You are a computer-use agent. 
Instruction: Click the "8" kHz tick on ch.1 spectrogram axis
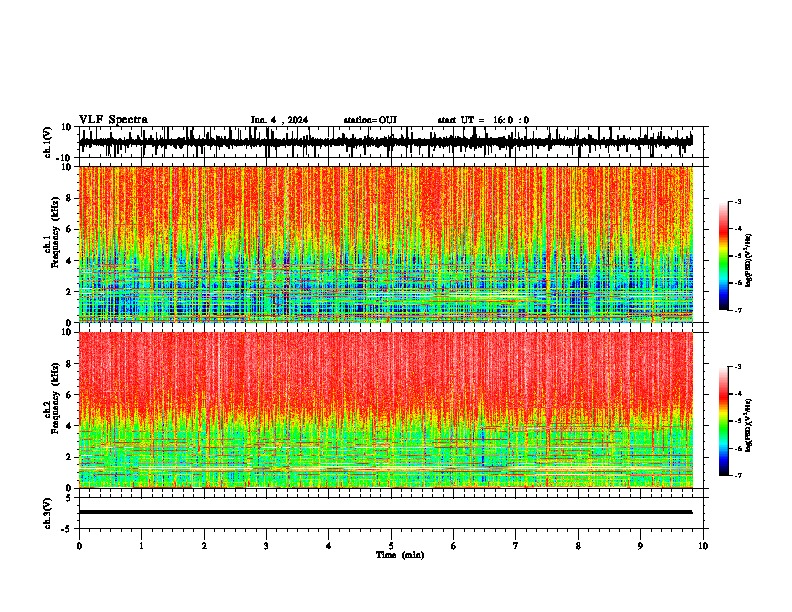pos(71,198)
